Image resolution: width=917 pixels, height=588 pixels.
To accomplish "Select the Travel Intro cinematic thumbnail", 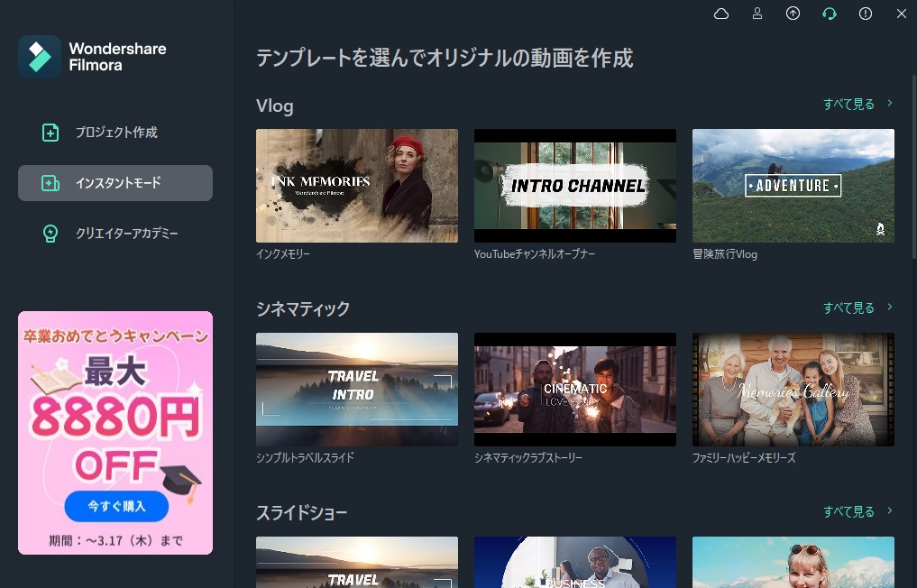I will 357,390.
